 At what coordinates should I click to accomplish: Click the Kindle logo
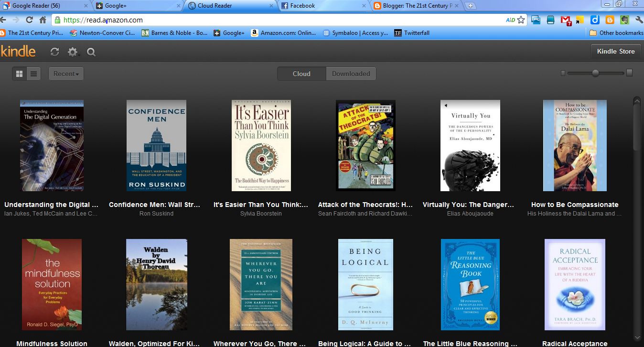click(x=18, y=51)
